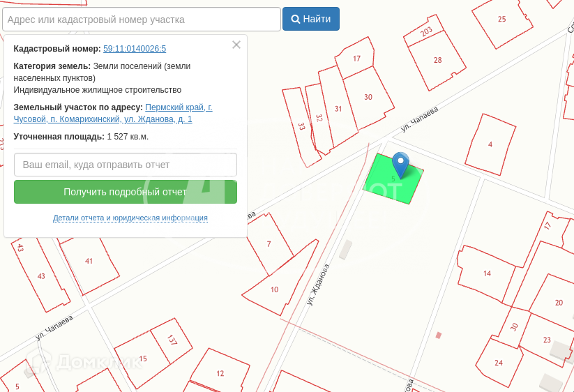The height and width of the screenshot is (392, 574).
Task: Click the ул. Жданова street label
Action: tap(318, 285)
